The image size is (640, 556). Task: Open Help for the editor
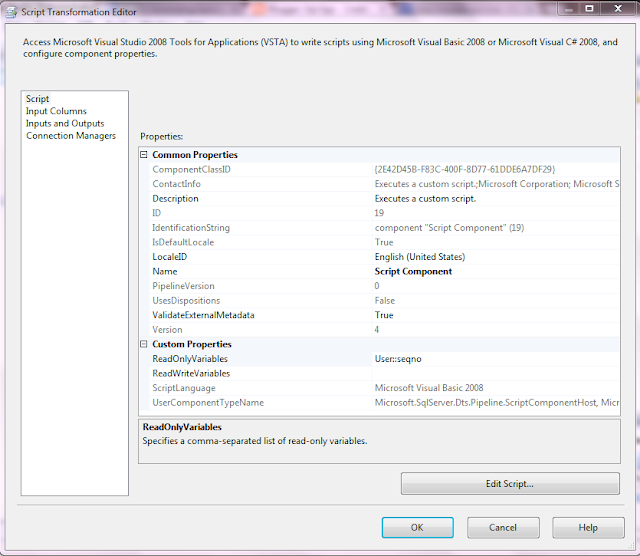pyautogui.click(x=588, y=527)
